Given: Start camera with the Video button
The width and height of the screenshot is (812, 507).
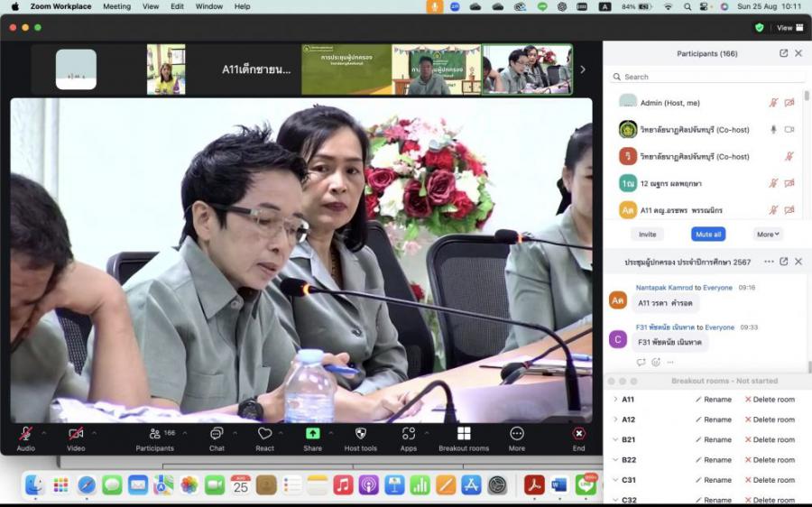Looking at the screenshot, I should pyautogui.click(x=76, y=434).
